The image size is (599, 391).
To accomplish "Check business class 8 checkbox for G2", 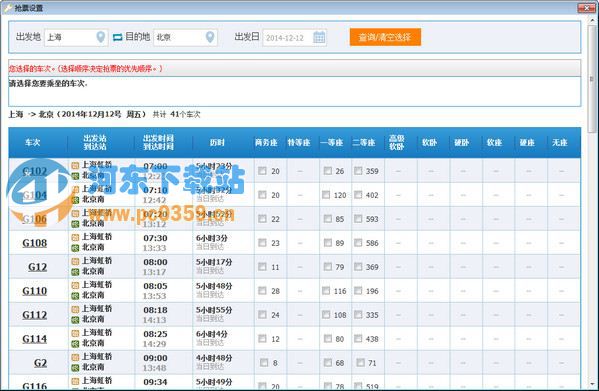I will (x=264, y=362).
